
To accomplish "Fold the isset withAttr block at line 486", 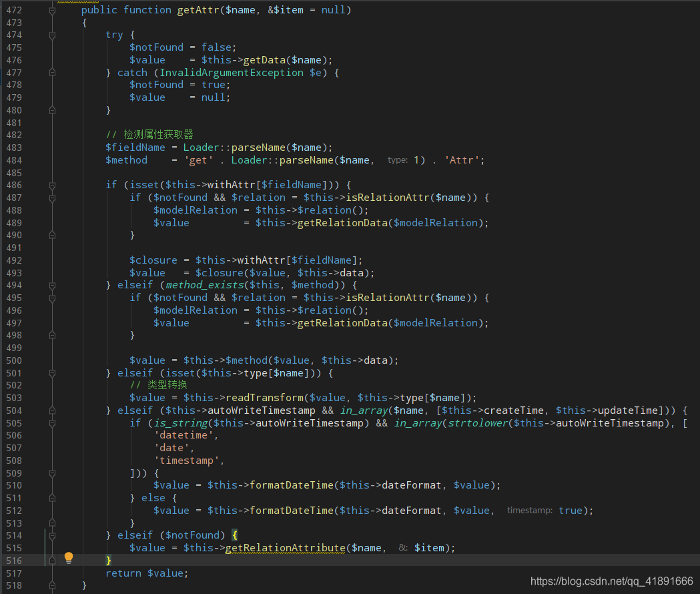I will pyautogui.click(x=52, y=186).
